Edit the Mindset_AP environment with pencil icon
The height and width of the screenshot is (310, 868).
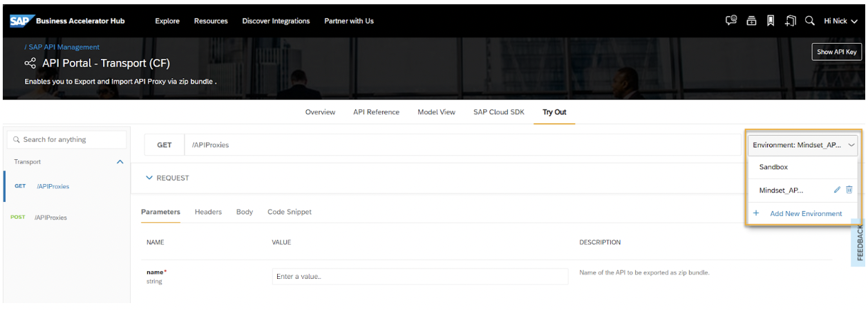pos(838,190)
